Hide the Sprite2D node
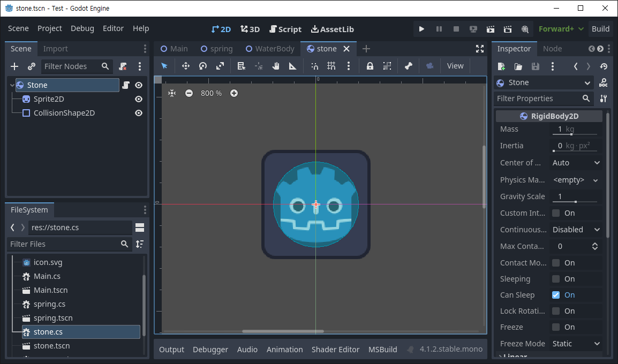 [x=139, y=99]
